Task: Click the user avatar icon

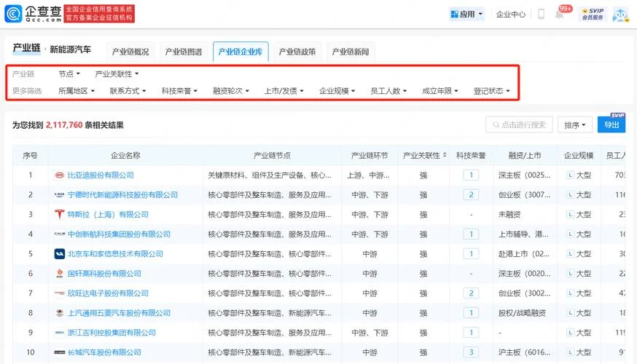Action: coord(620,15)
